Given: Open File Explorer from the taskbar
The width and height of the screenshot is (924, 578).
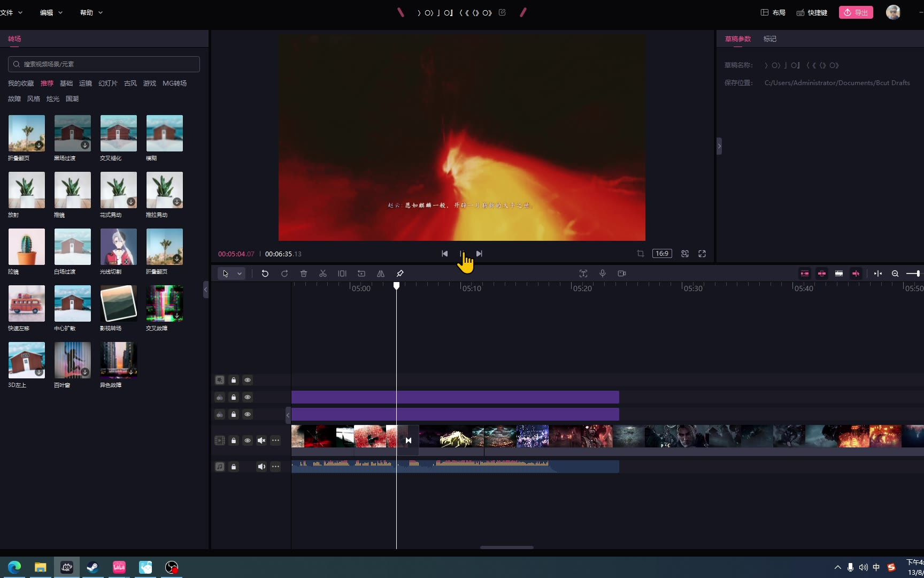Looking at the screenshot, I should click(41, 567).
